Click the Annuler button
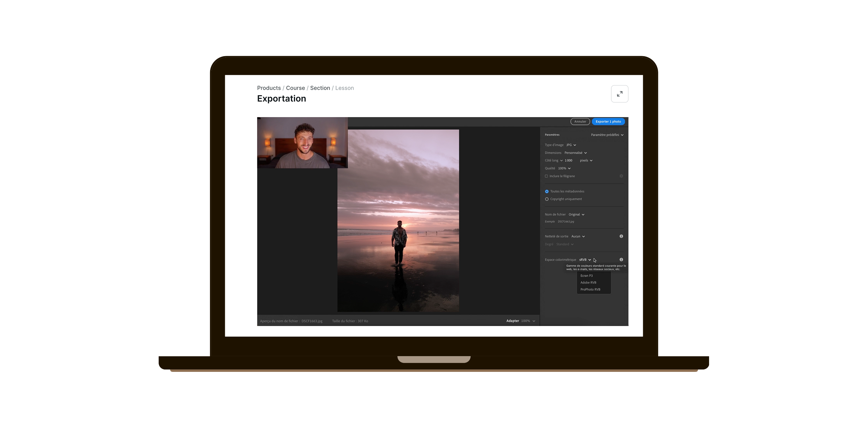Image resolution: width=868 pixels, height=428 pixels. [x=580, y=122]
